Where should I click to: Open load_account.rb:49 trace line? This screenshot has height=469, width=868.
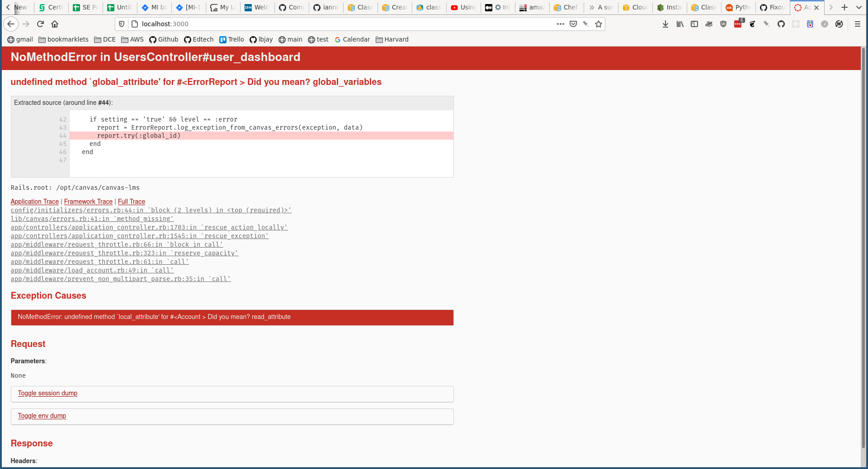pyautogui.click(x=92, y=270)
